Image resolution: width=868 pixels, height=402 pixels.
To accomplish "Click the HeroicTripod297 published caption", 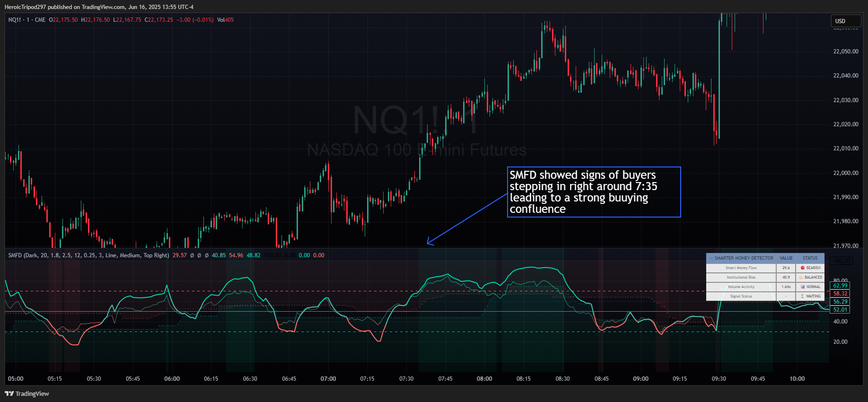I will pyautogui.click(x=99, y=7).
